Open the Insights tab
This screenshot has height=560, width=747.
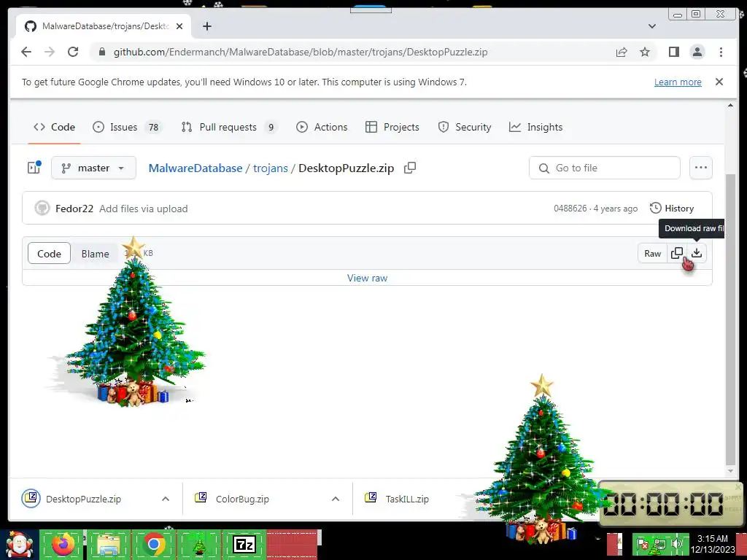click(536, 127)
